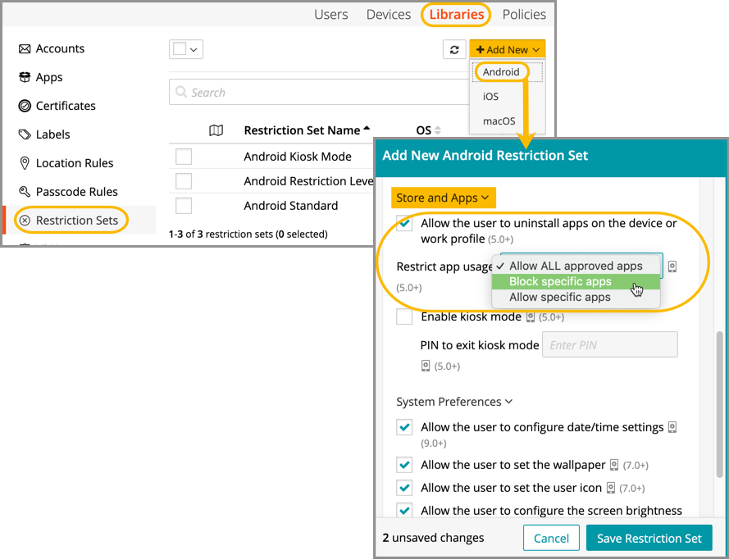Disable allow user to set the wallpaper
729x560 pixels.
pos(404,465)
